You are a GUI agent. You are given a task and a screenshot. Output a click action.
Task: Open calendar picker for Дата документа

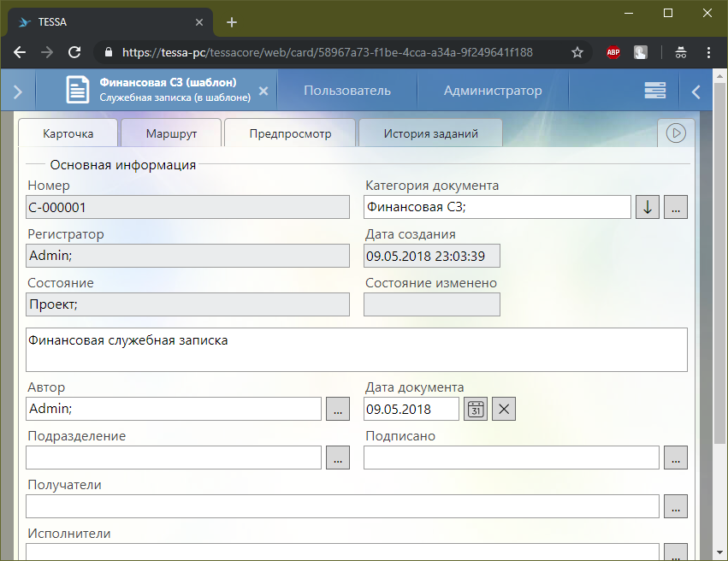click(476, 410)
